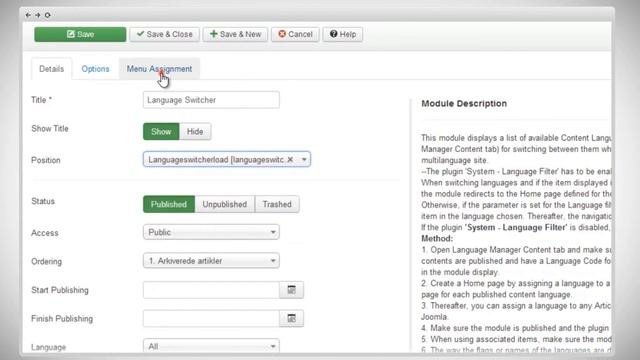The width and height of the screenshot is (640, 360).
Task: Click the 'Status' field label
Action: [x=43, y=201]
